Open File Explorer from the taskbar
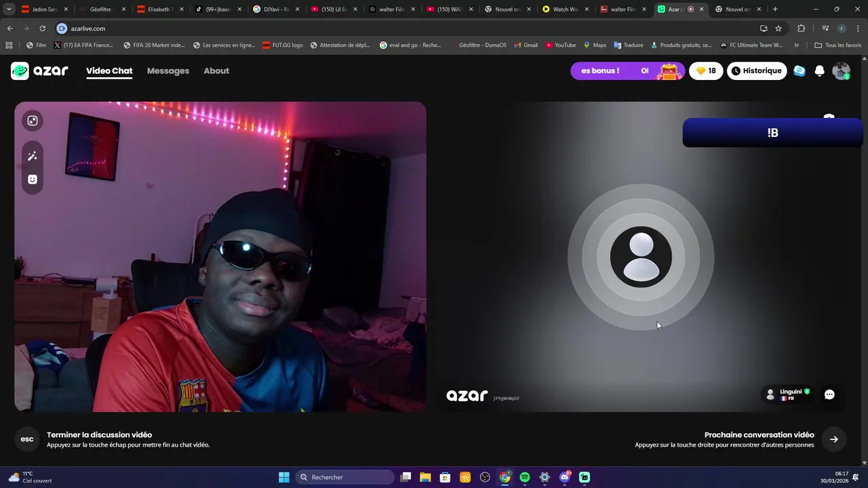This screenshot has width=868, height=488. (425, 477)
